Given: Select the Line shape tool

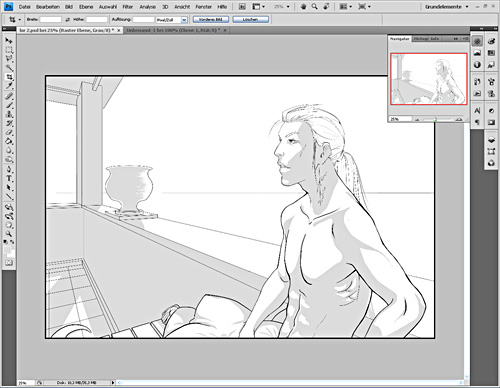Looking at the screenshot, I should click(9, 197).
